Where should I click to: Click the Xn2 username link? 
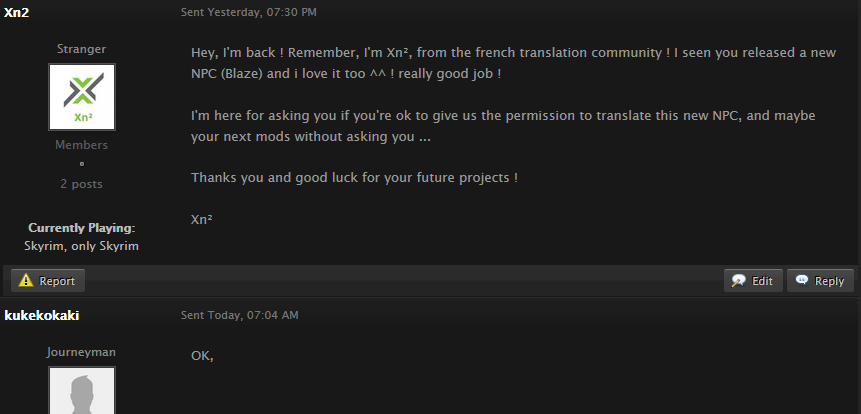(x=16, y=12)
